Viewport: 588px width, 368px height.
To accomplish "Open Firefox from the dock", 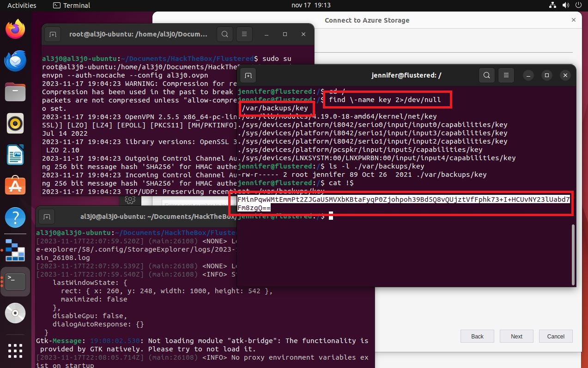I will click(15, 30).
